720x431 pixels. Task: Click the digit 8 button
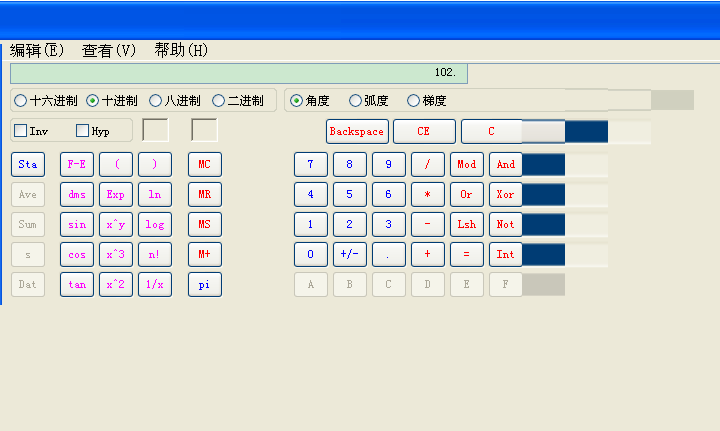(350, 164)
